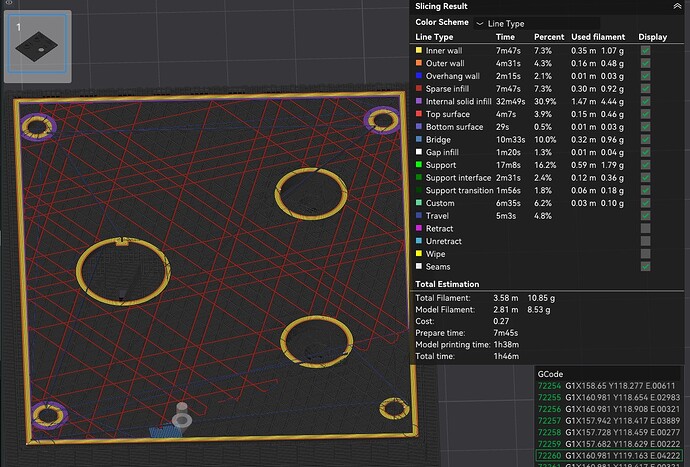Click the Overhang wall blue color swatch
Viewport: 690px width, 467px height.
tap(418, 76)
